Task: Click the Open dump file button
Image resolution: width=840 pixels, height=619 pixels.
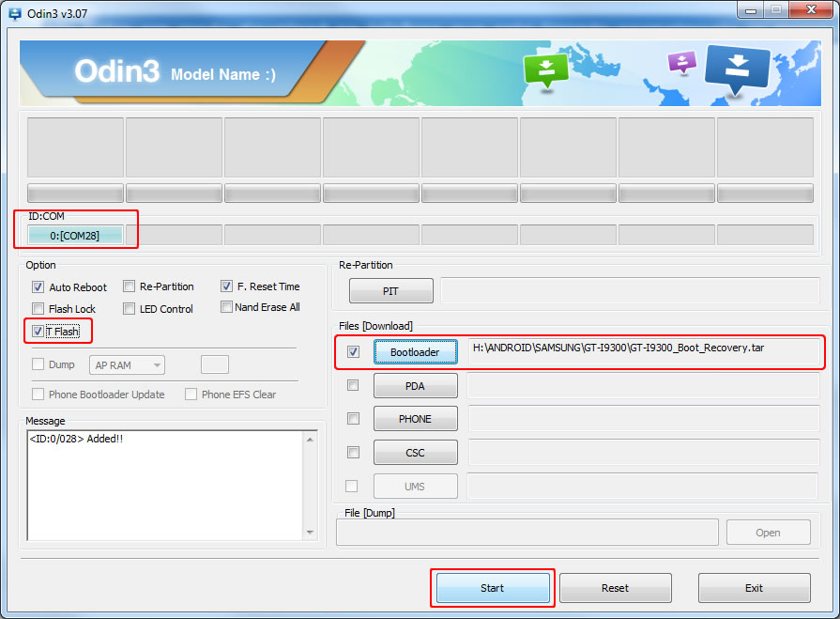Action: point(769,533)
